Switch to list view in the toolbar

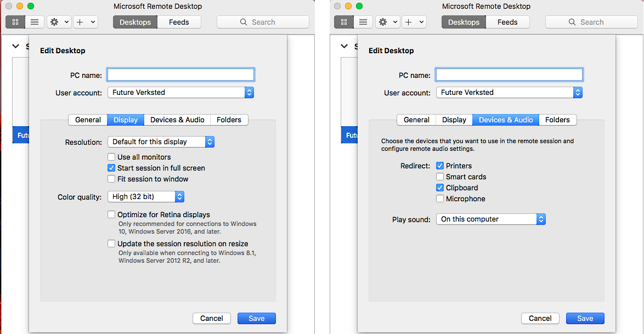35,22
